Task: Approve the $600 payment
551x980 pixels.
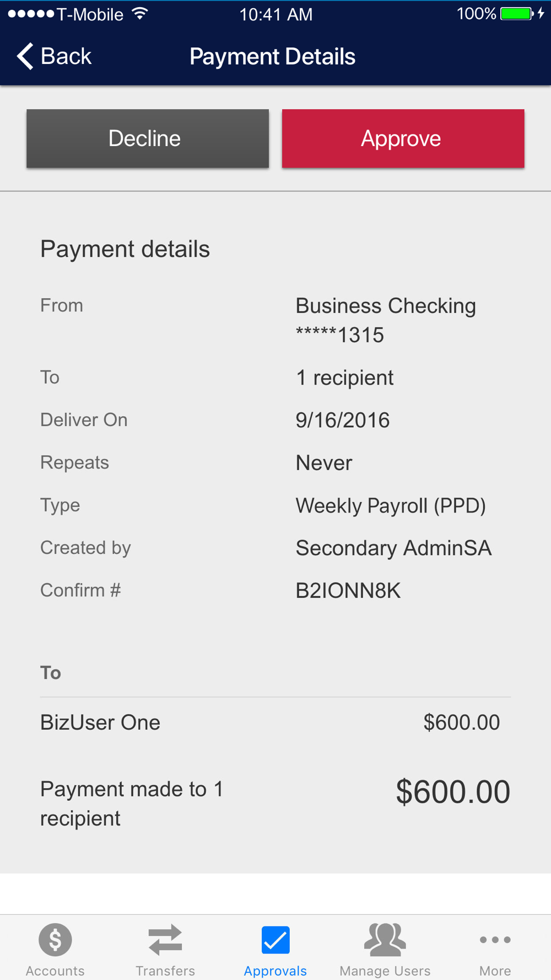Action: (403, 138)
